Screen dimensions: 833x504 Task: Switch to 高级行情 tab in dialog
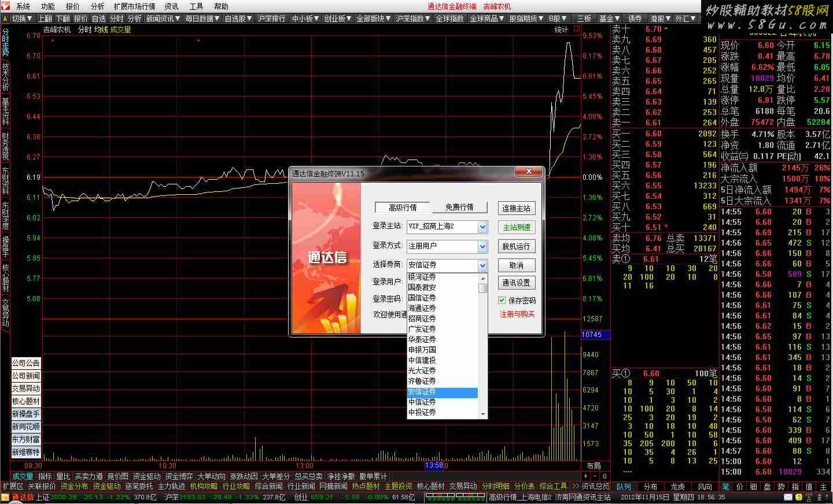[403, 207]
